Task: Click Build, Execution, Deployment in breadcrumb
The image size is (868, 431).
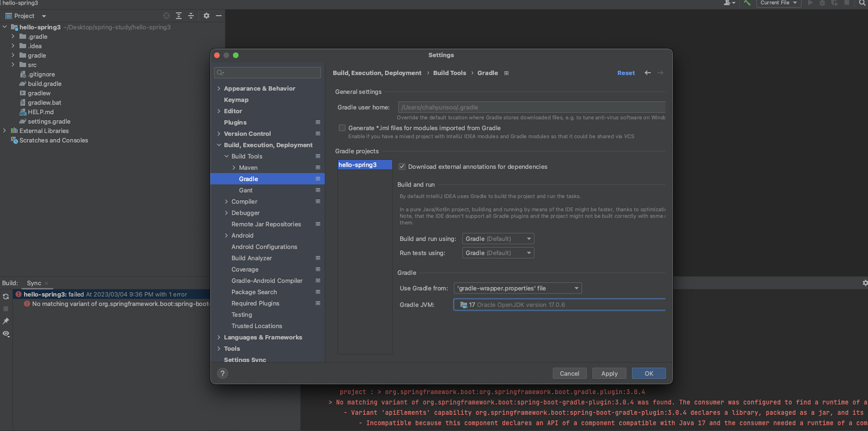Action: [x=377, y=73]
